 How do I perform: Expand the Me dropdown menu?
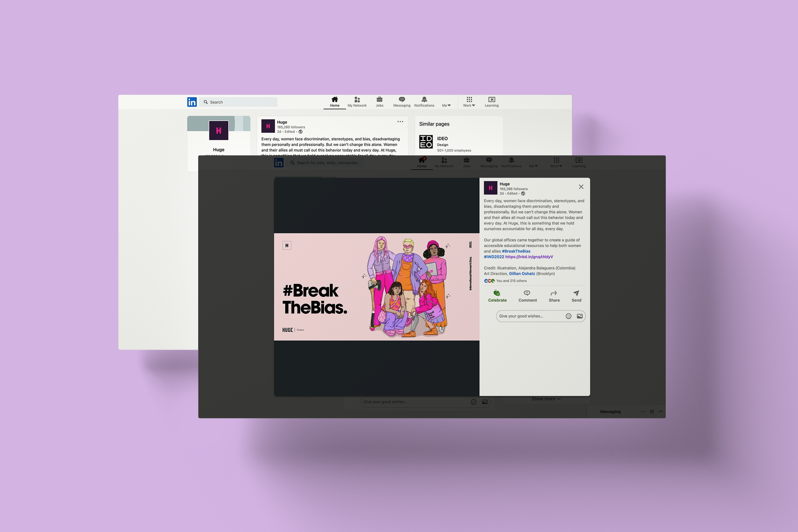(x=446, y=105)
